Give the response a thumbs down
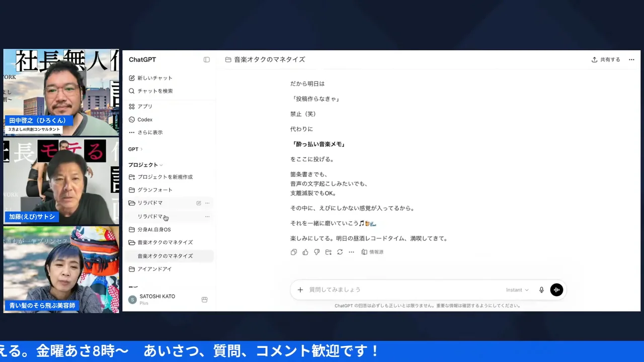The image size is (644, 362). pyautogui.click(x=317, y=252)
